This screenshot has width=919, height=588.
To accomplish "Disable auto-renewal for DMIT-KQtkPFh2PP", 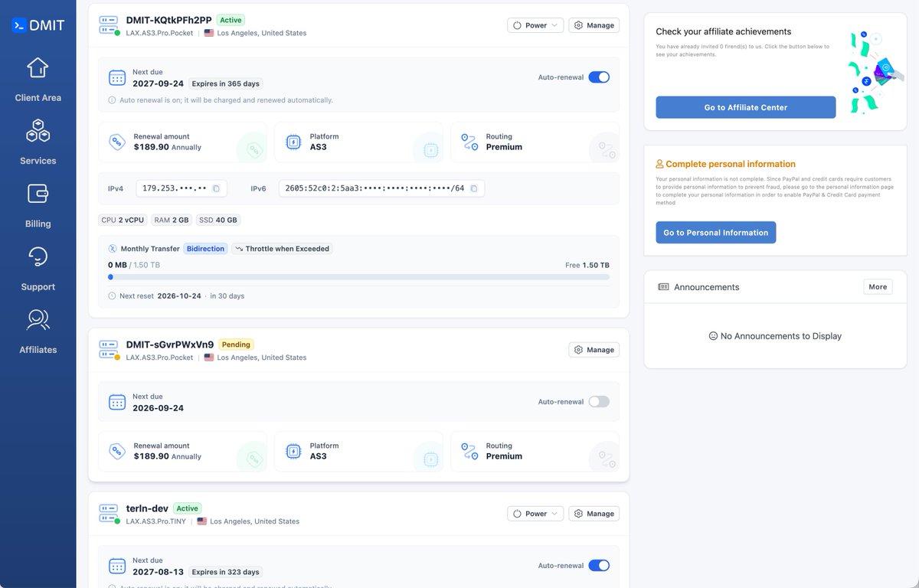I will point(599,77).
